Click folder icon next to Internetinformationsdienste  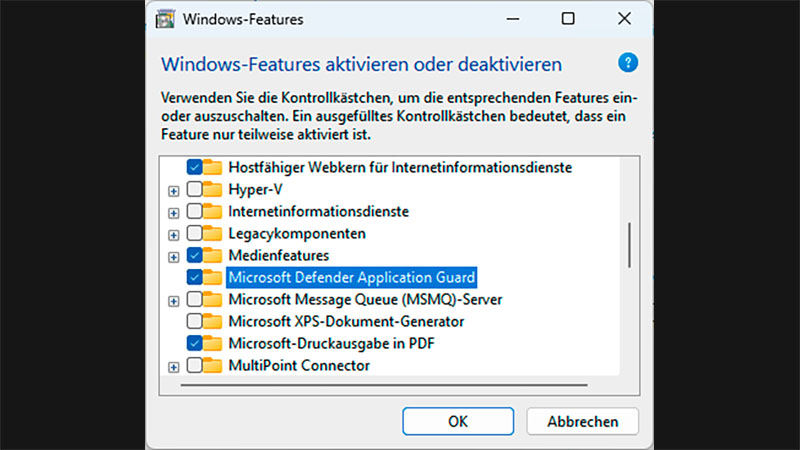[x=213, y=211]
